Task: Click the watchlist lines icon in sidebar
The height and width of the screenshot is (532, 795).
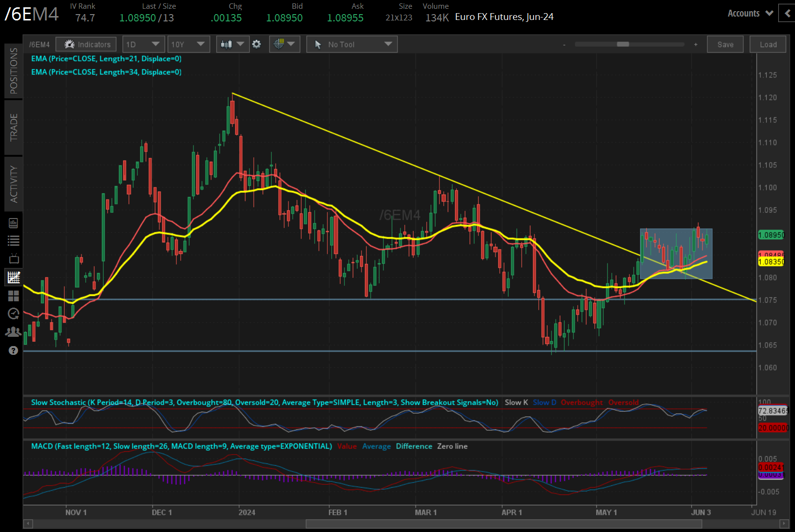Action: tap(13, 241)
